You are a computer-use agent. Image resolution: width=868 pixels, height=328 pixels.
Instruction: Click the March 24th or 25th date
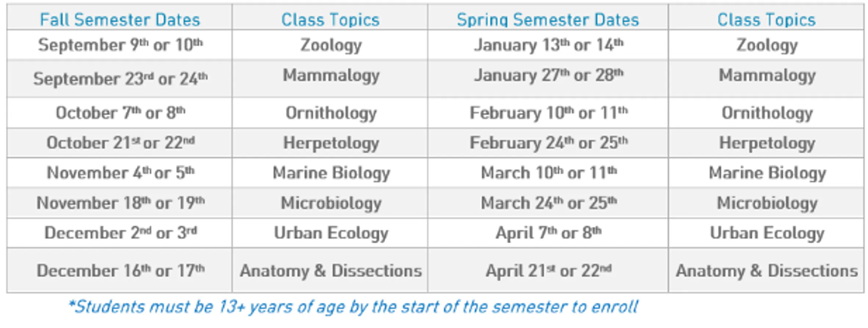click(549, 203)
